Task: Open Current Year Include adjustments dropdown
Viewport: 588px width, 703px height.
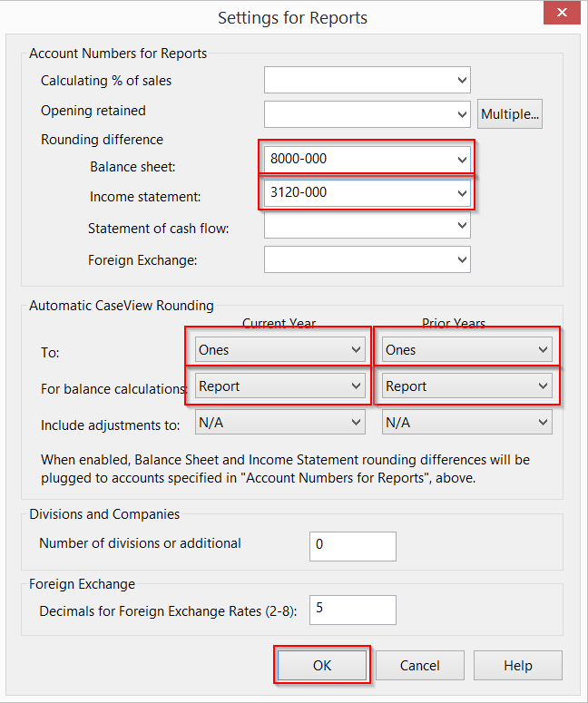Action: 279,423
